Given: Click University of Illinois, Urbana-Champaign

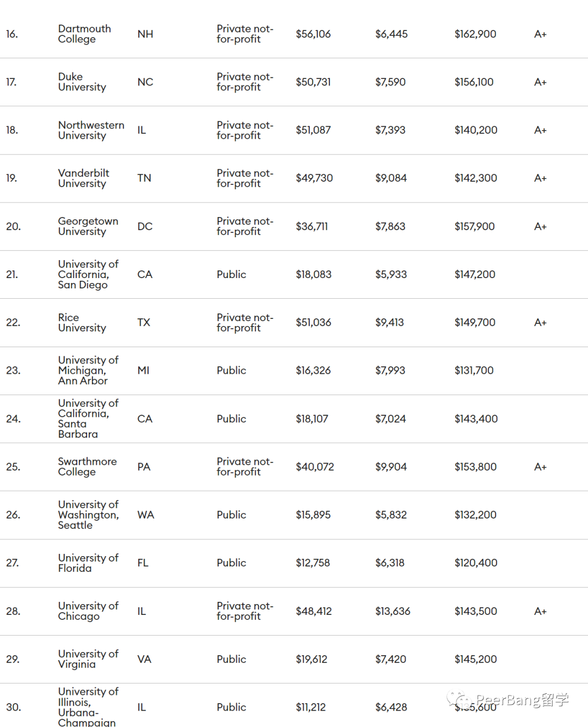Looking at the screenshot, I should 88,707.
